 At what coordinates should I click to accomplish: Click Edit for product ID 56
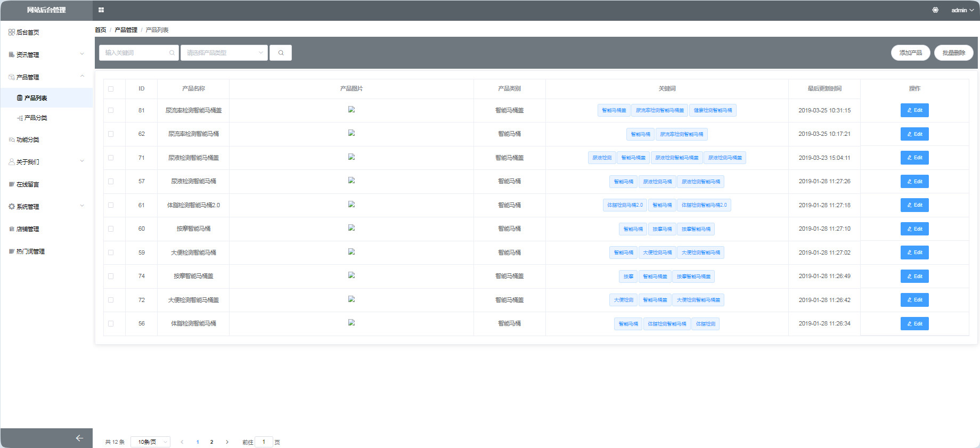[914, 324]
